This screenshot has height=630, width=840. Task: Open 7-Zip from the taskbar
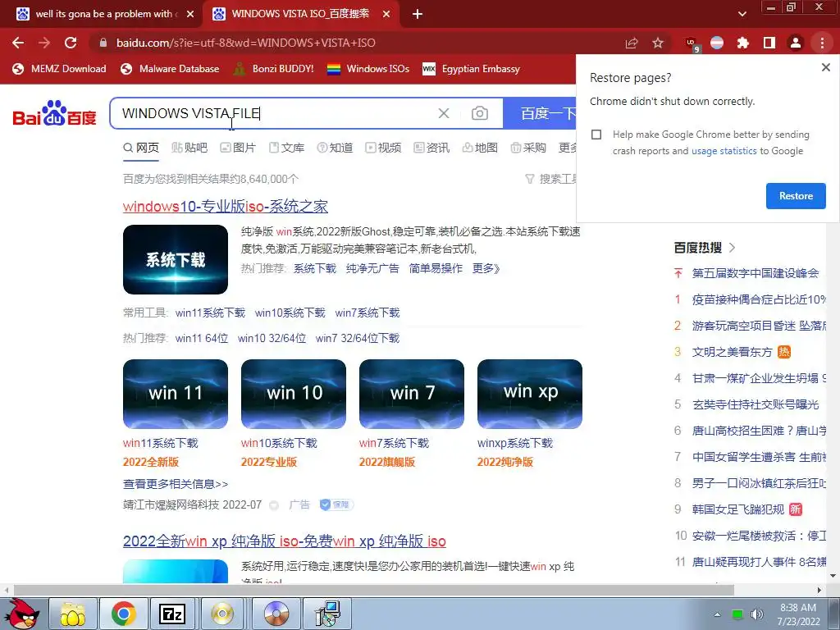click(171, 614)
